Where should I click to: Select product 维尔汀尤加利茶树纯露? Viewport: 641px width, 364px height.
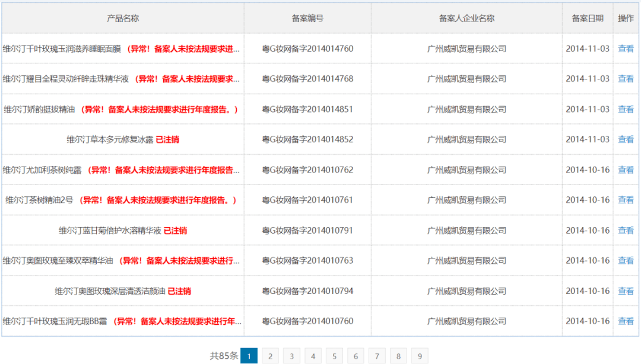[42, 170]
